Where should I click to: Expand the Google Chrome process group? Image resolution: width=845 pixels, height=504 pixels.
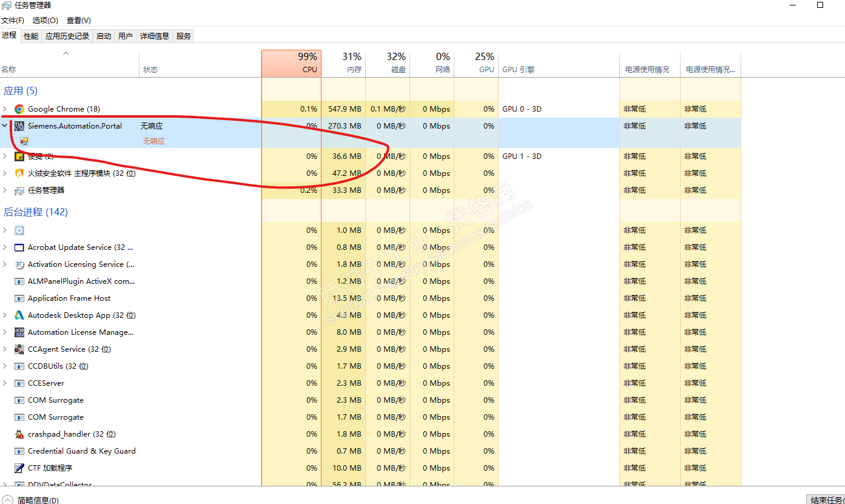[5, 109]
